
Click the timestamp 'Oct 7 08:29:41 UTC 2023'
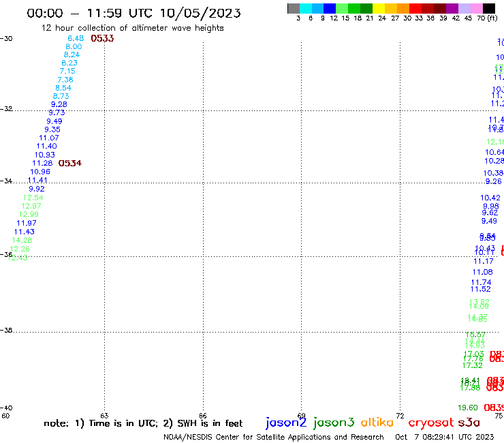[x=445, y=438]
